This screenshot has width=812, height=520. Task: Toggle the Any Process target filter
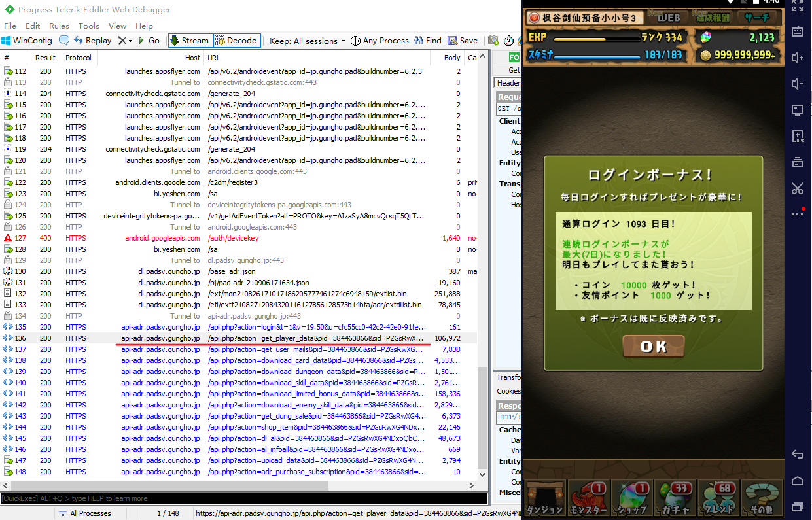pos(380,41)
